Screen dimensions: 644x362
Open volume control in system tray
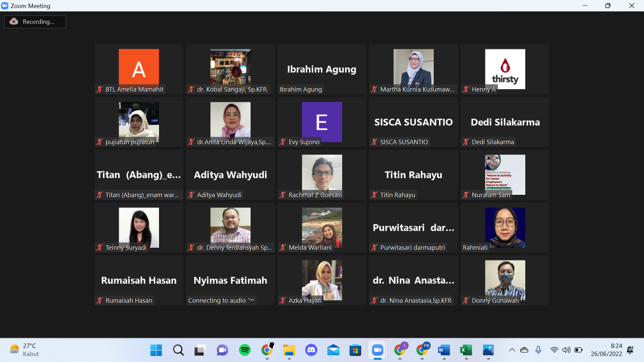[x=566, y=350]
